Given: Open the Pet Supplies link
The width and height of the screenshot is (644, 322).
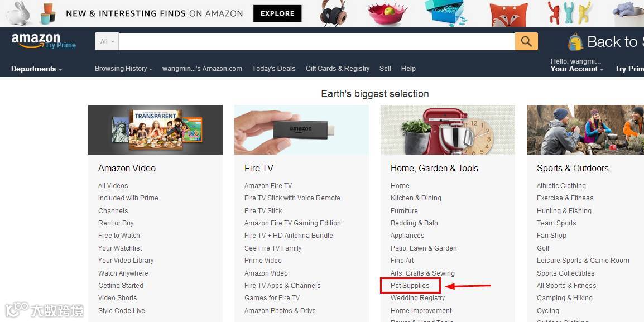Looking at the screenshot, I should [410, 285].
